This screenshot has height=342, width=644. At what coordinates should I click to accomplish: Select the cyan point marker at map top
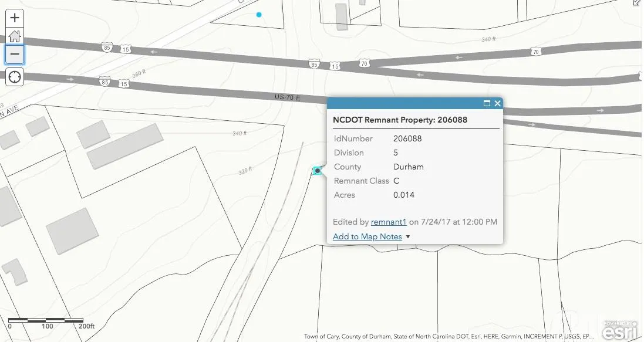click(258, 14)
